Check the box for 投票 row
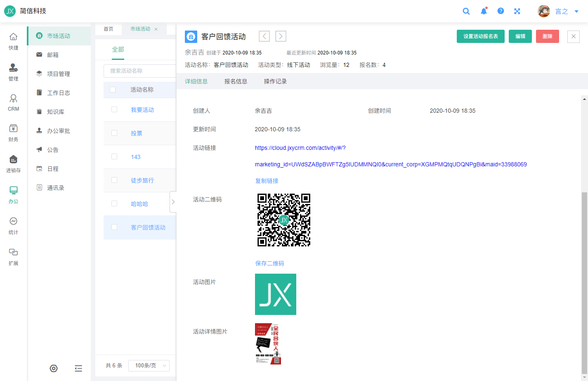The height and width of the screenshot is (381, 588). click(x=114, y=133)
